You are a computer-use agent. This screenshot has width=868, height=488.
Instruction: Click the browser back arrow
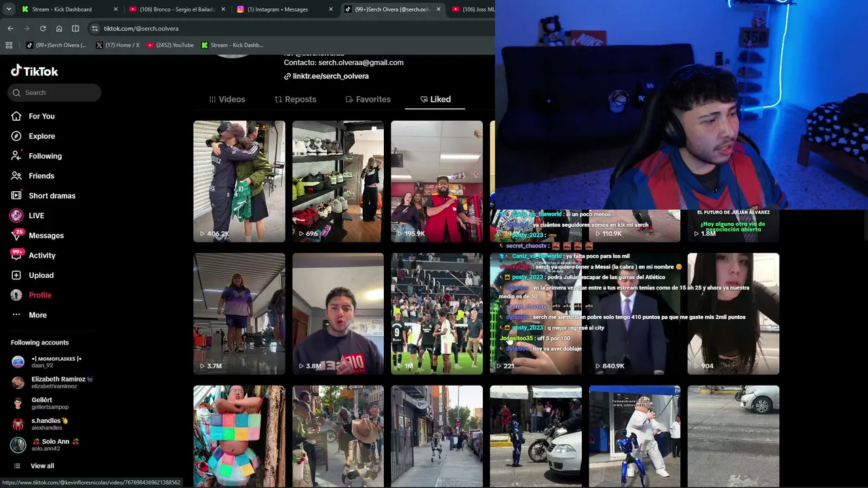[x=10, y=28]
